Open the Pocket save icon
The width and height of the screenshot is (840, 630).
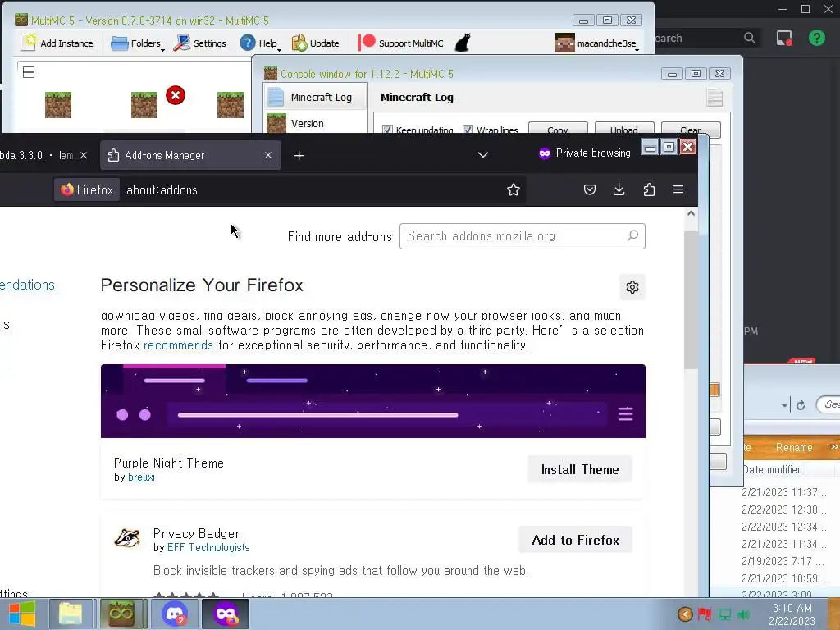click(589, 189)
